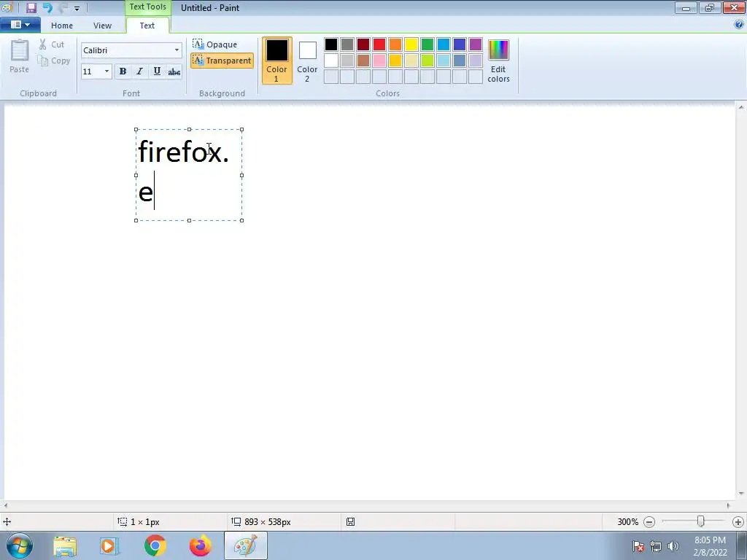Open the Windows Start button
Screen dimensions: 747x560
20,545
